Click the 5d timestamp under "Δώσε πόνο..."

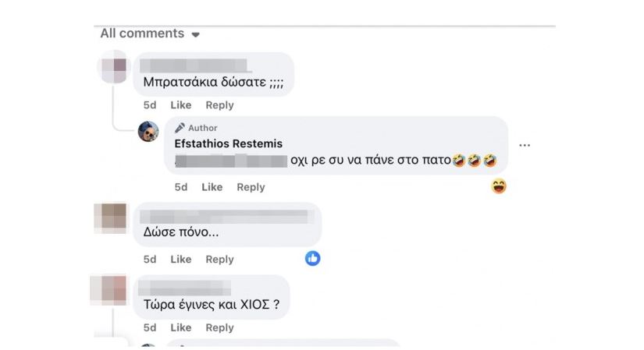tap(149, 260)
